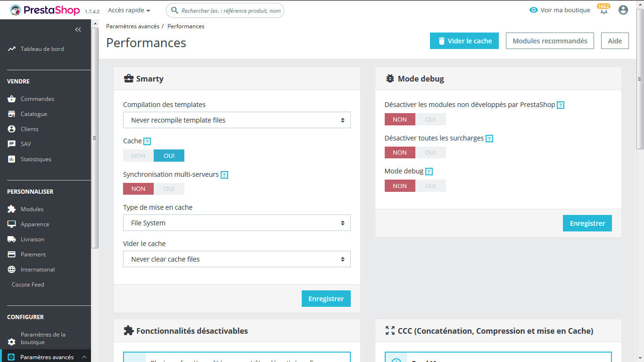644x362 pixels.
Task: Click the SAV chat icon
Action: pos(12,144)
